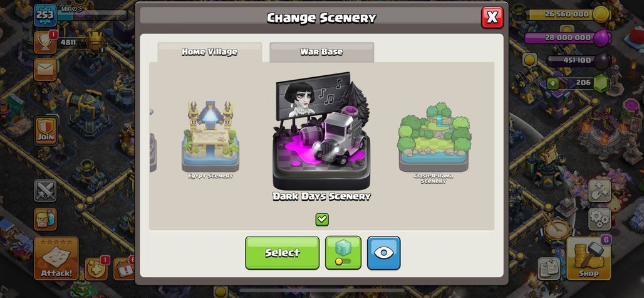Switch to the War Base tab
Screen dimensions: 644x298
tap(321, 52)
